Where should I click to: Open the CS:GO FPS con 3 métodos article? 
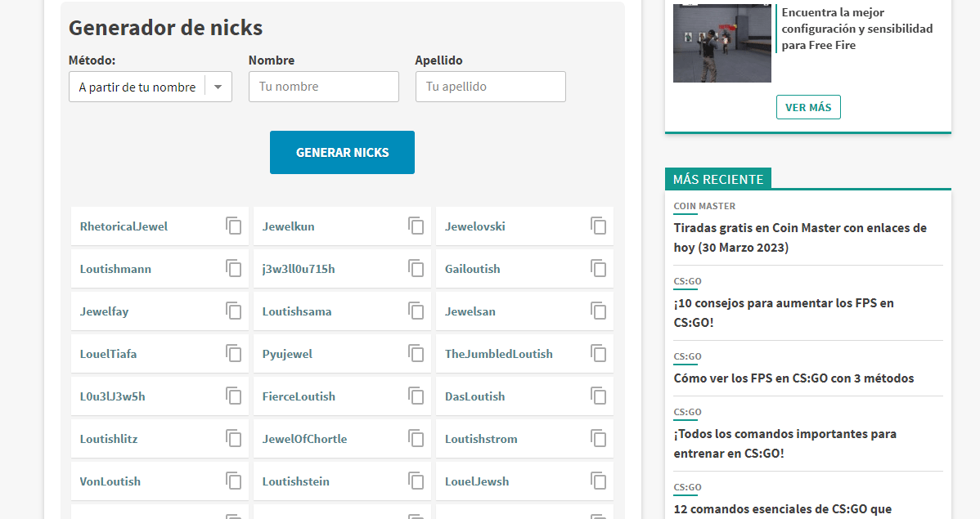coord(793,378)
